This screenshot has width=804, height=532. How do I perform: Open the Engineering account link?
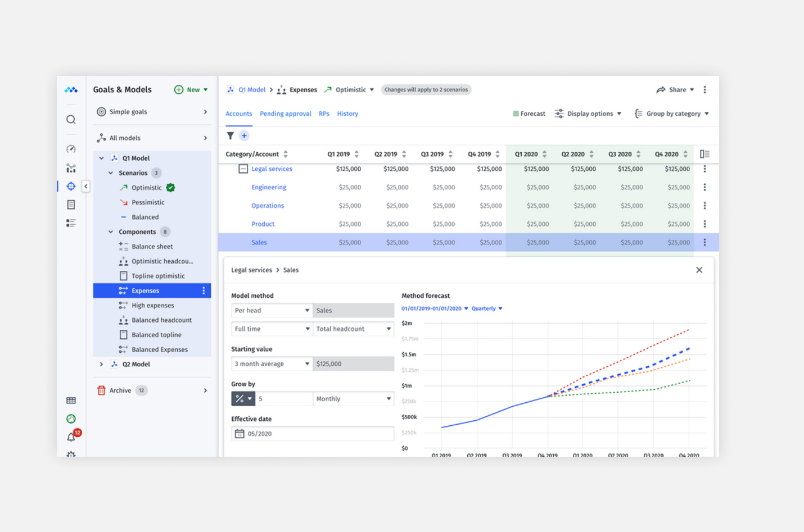coord(269,187)
